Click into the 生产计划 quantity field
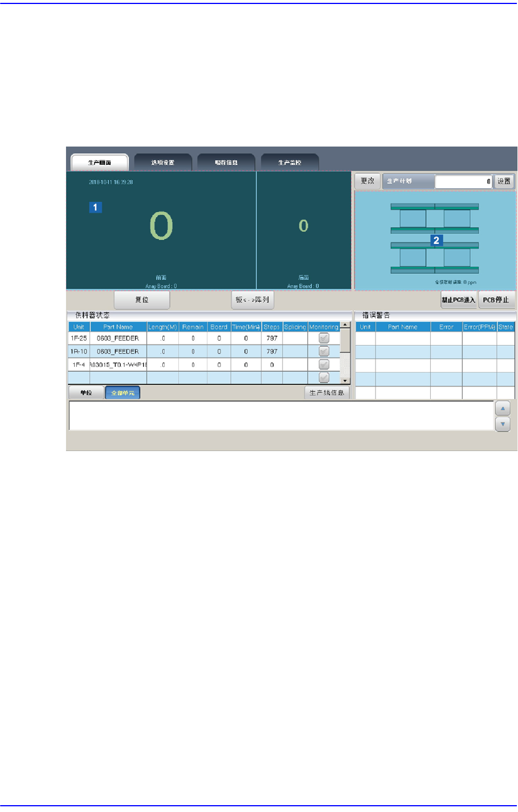Screen dimensions: 518x812 click(464, 181)
